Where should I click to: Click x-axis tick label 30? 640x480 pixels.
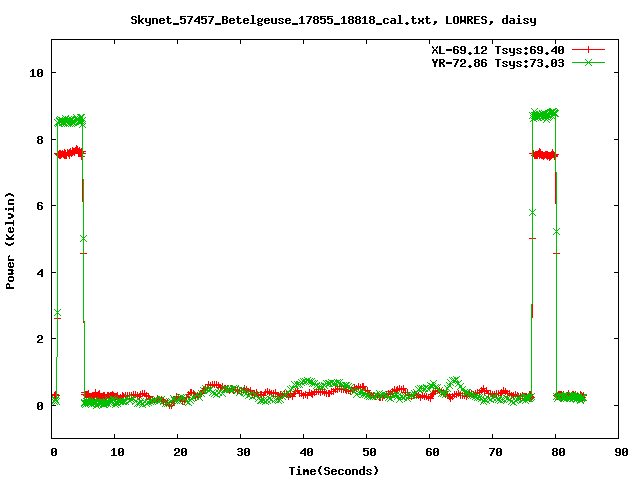point(243,452)
